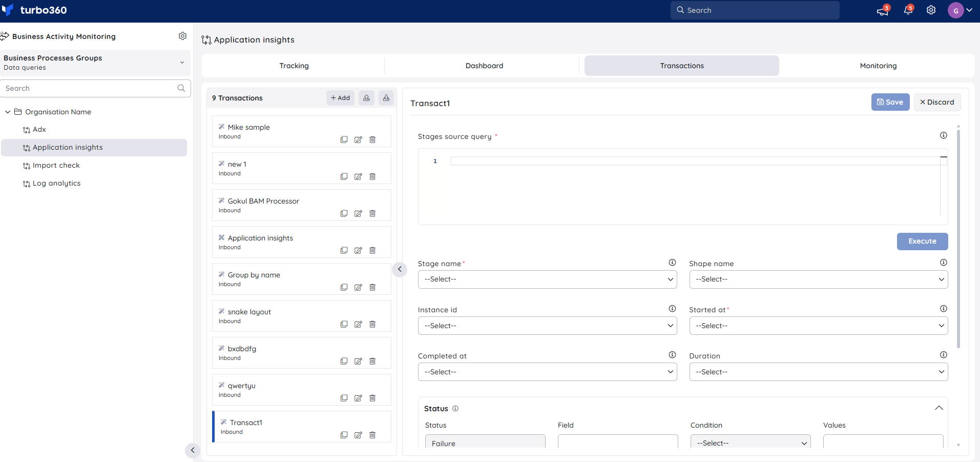Click the form's vertical scrollbar
Viewport: 980px width, 462px height.
(958, 238)
